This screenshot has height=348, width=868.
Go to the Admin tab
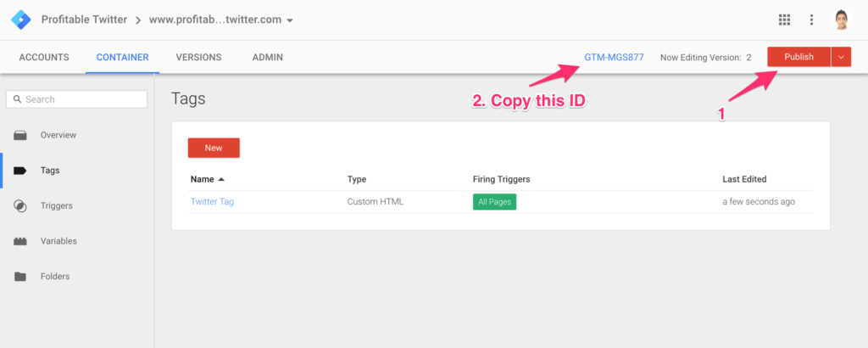pos(267,57)
